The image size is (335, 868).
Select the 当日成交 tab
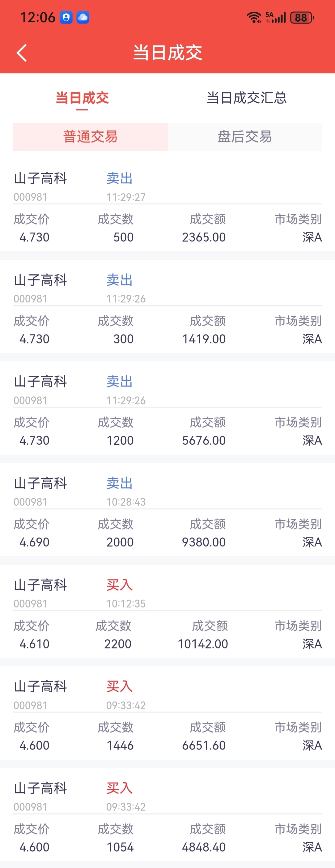pos(82,98)
